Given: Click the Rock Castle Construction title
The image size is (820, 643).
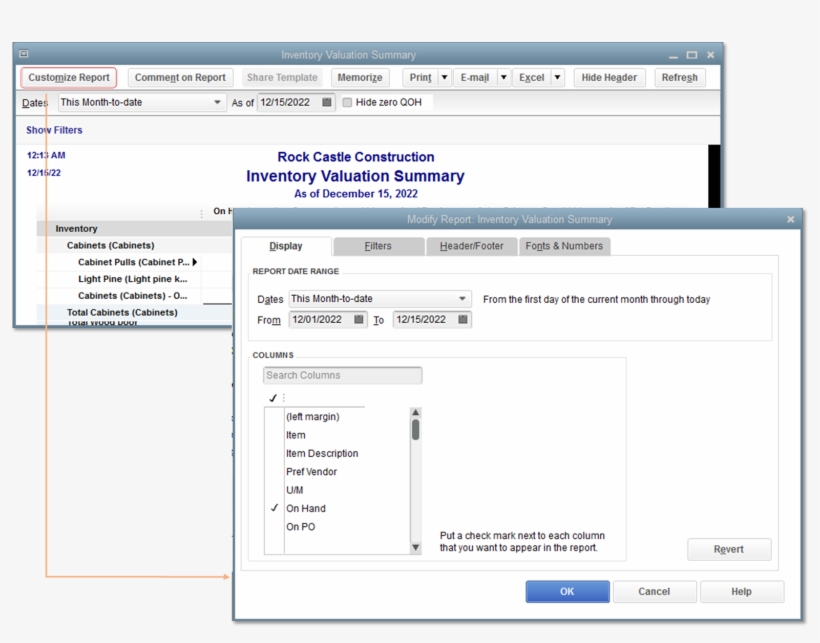Looking at the screenshot, I should [356, 157].
